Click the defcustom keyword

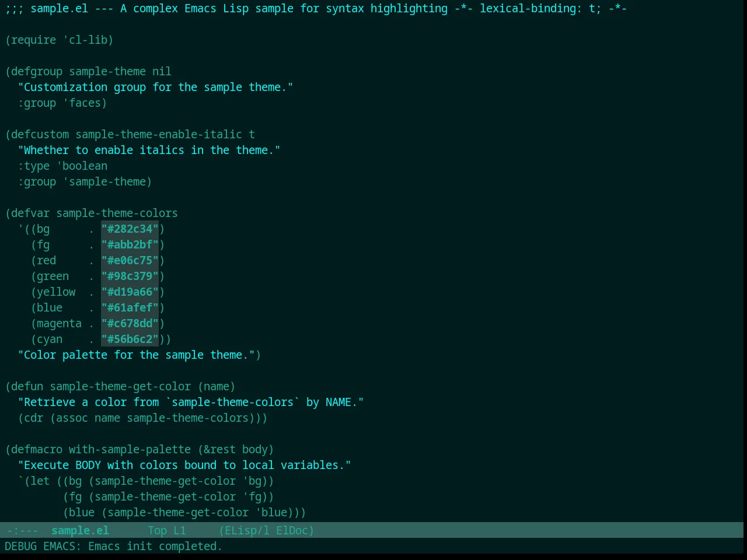pyautogui.click(x=40, y=134)
